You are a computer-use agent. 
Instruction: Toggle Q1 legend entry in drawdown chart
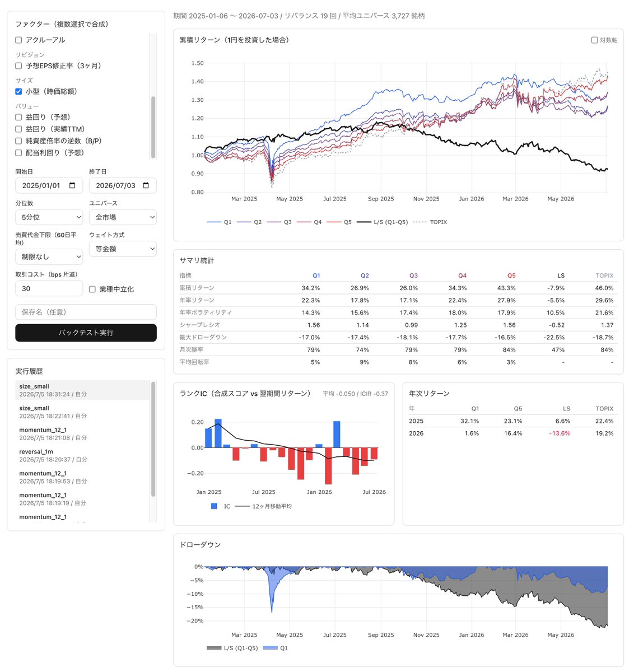tap(276, 648)
